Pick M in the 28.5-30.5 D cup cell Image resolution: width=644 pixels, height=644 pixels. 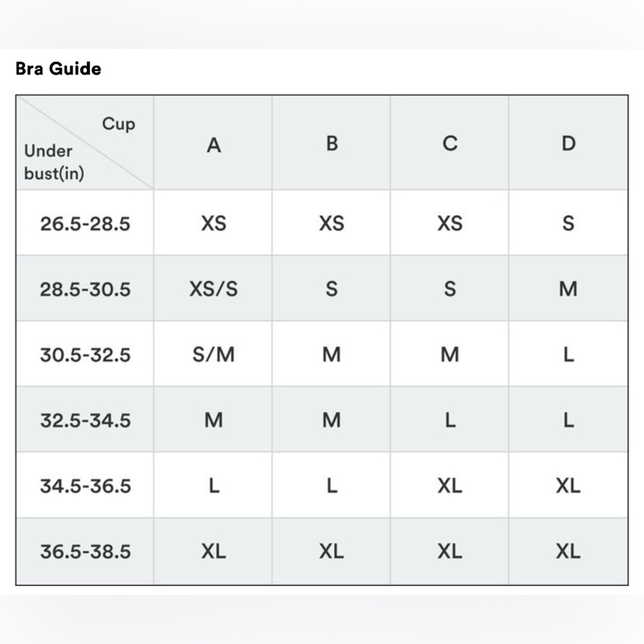(568, 289)
